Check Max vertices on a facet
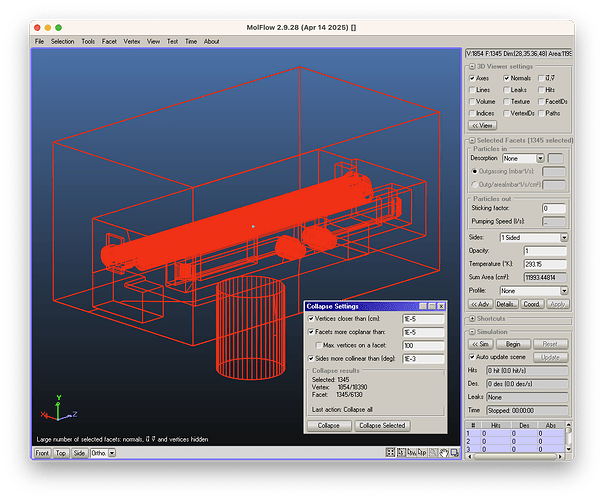Image resolution: width=604 pixels, height=500 pixels. coord(319,345)
